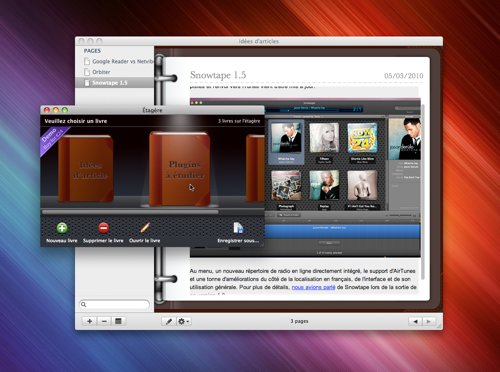Click the Snowtape 1.5 page title
Image resolution: width=500 pixels, height=372 pixels.
[x=218, y=75]
